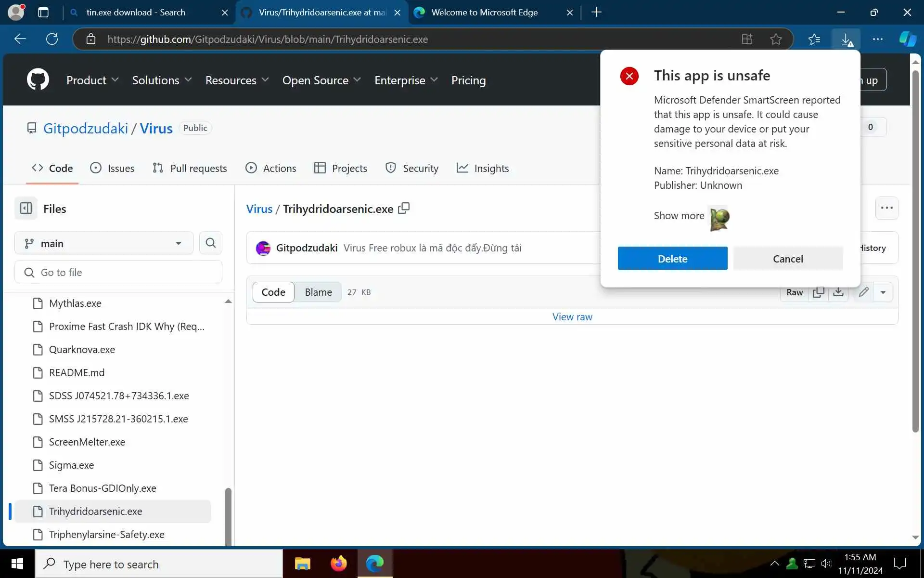Delete the unsafe download
Image resolution: width=924 pixels, height=578 pixels.
(672, 259)
